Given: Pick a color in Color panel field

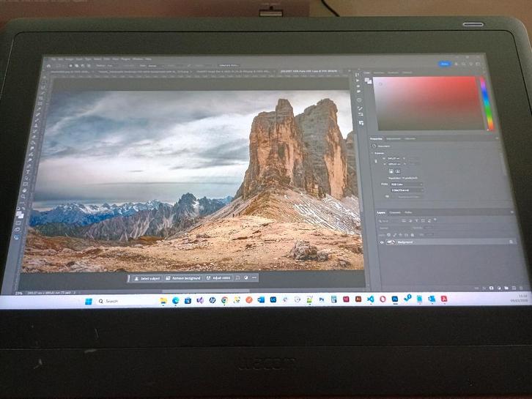Looking at the screenshot, I should (x=428, y=103).
